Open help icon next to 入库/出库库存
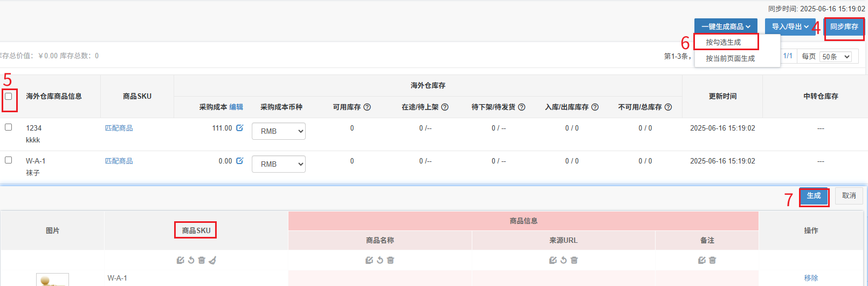The height and width of the screenshot is (286, 868). 595,107
